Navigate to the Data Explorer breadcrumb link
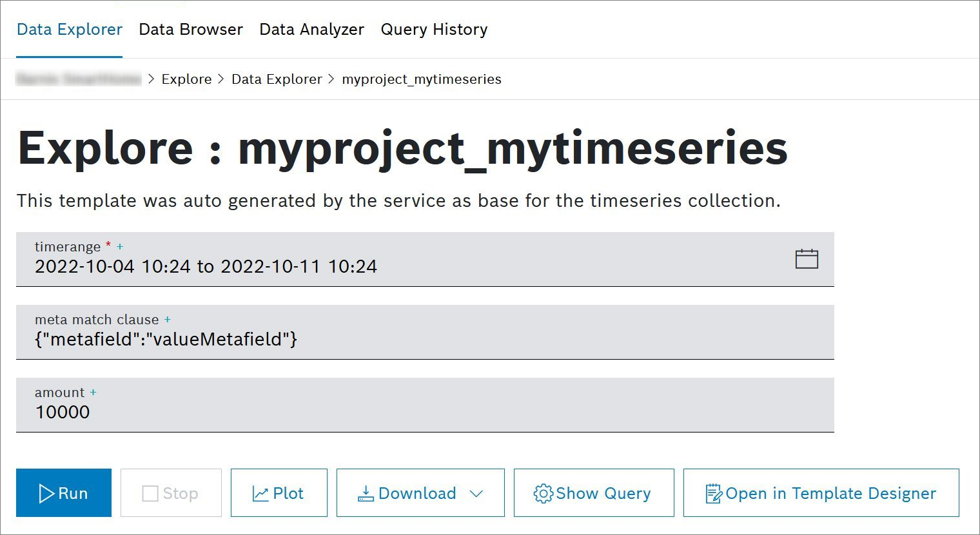Screen dimensions: 980x535 (x=277, y=79)
